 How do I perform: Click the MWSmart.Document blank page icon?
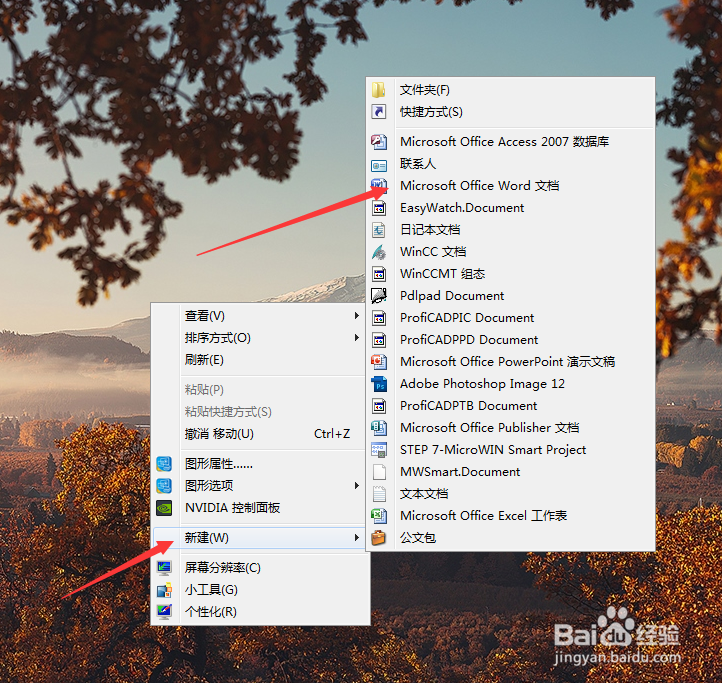pos(378,472)
